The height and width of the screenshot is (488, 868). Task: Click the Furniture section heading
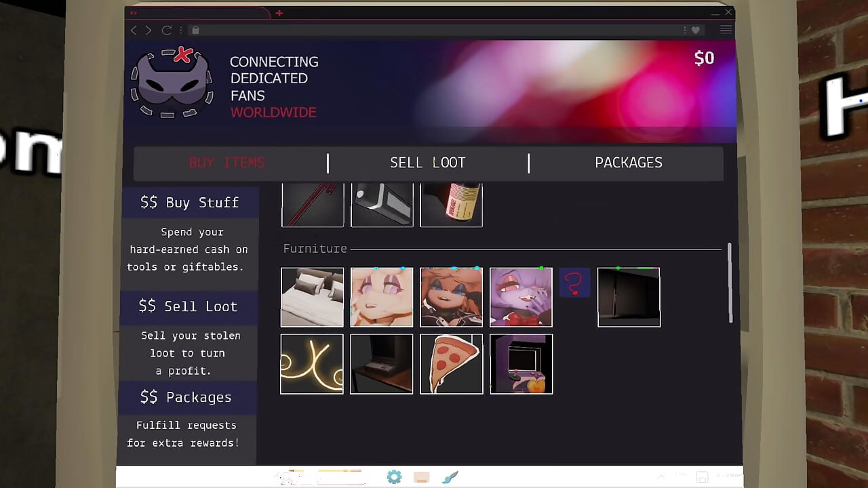[315, 249]
